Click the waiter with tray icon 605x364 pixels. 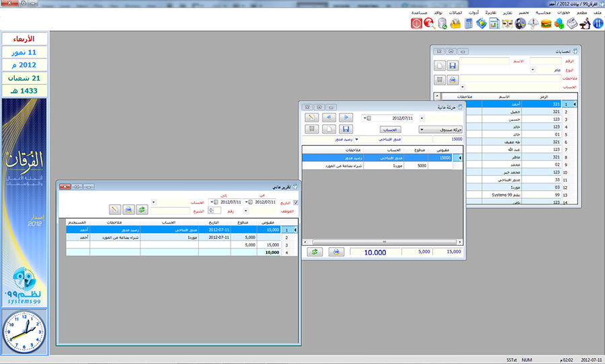(520, 24)
